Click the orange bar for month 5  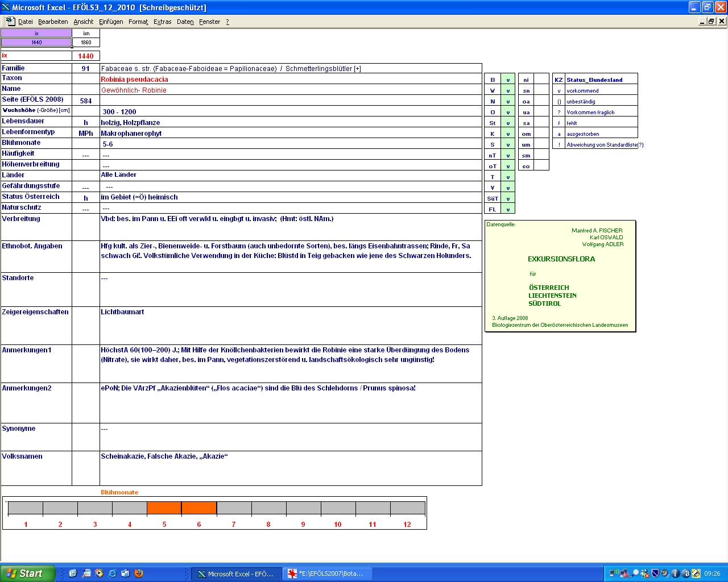tap(164, 508)
